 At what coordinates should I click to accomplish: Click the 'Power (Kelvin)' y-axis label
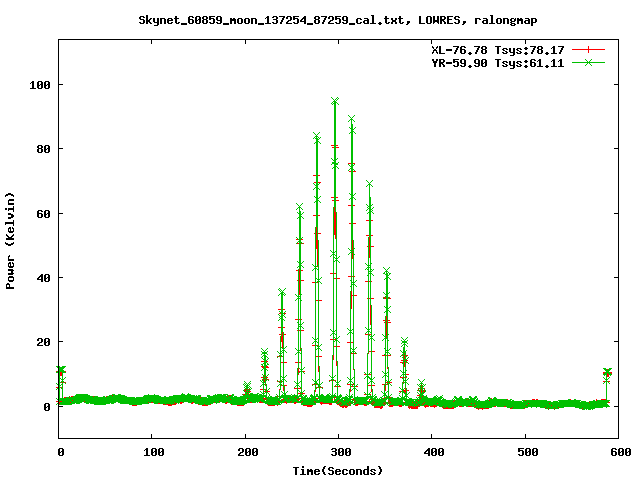point(10,241)
